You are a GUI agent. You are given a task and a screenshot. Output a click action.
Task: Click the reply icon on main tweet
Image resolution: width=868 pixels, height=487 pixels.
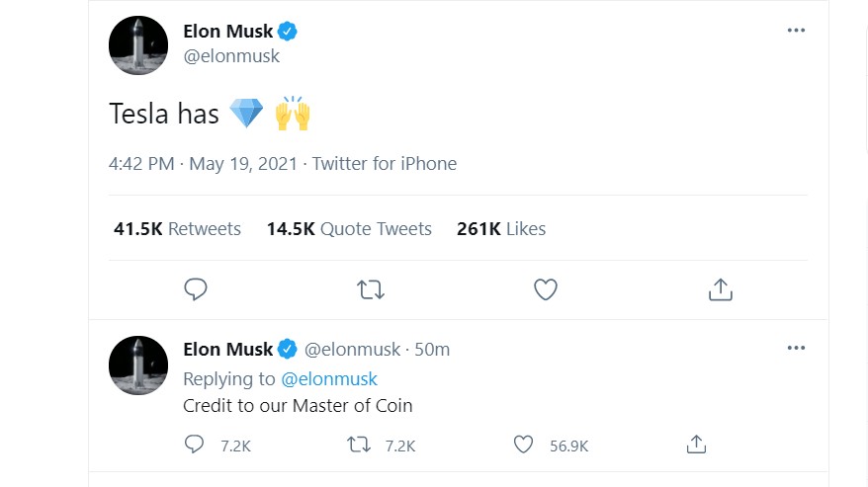point(196,289)
